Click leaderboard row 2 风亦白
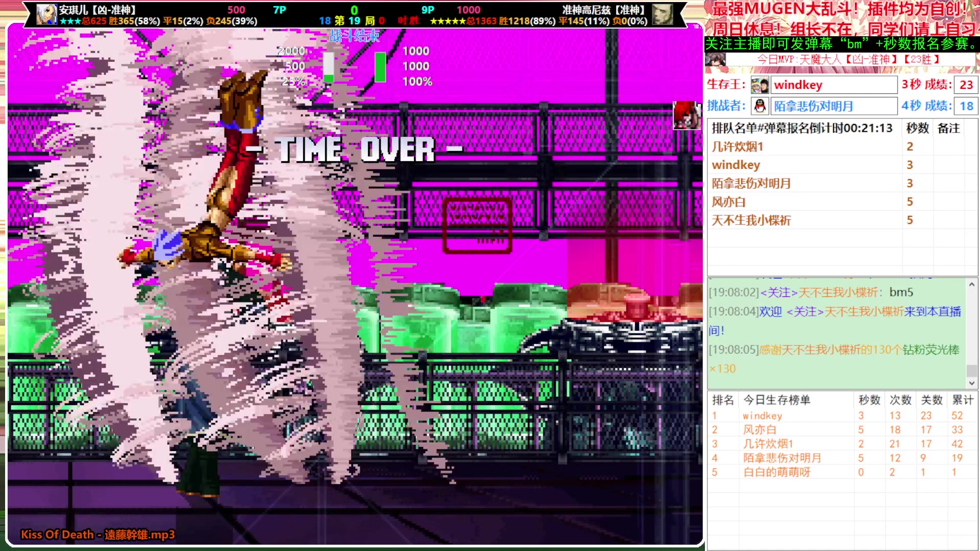Screen dimensions: 980x551 pos(842,430)
